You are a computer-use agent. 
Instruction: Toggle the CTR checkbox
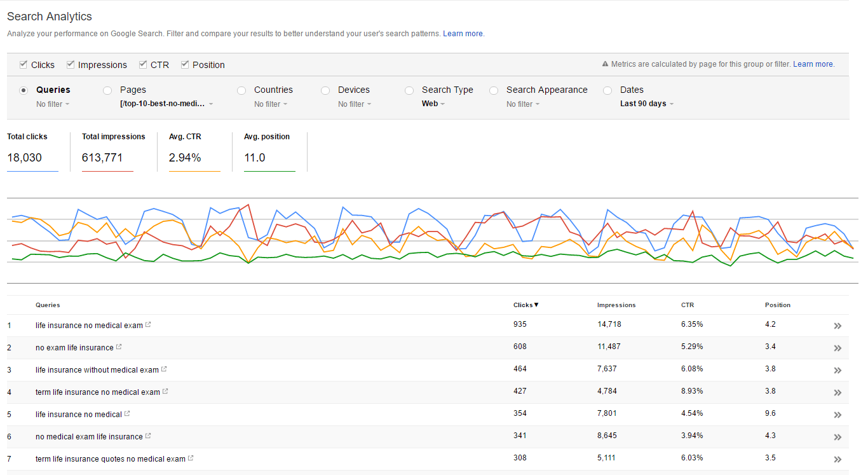144,64
